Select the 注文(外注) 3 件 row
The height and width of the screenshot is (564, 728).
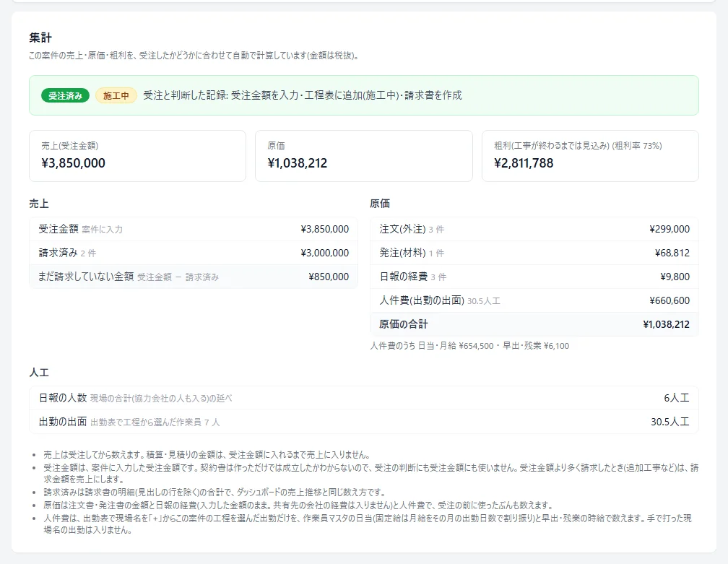click(x=534, y=230)
